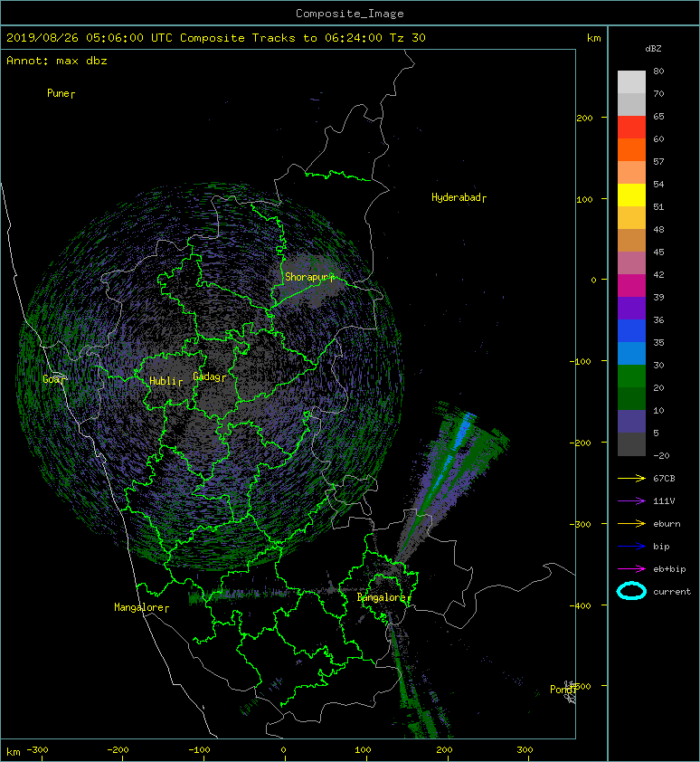This screenshot has width=700, height=762.
Task: Select the '67CB' legend label
Action: 664,478
